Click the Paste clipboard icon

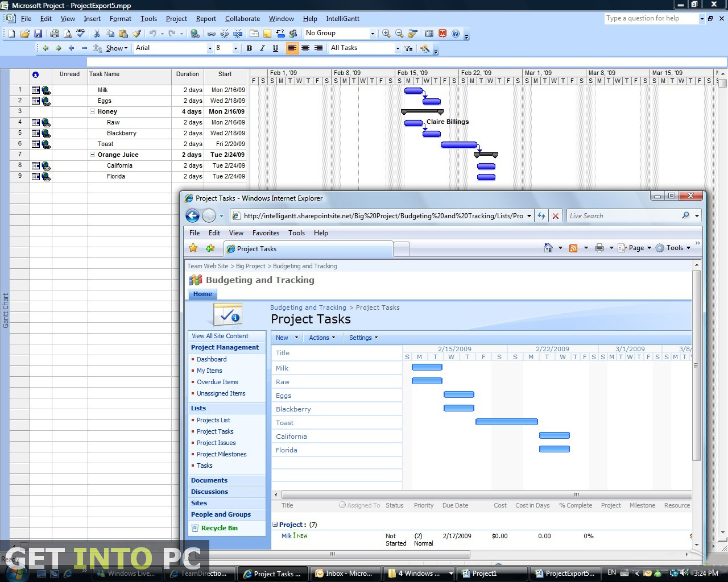123,34
